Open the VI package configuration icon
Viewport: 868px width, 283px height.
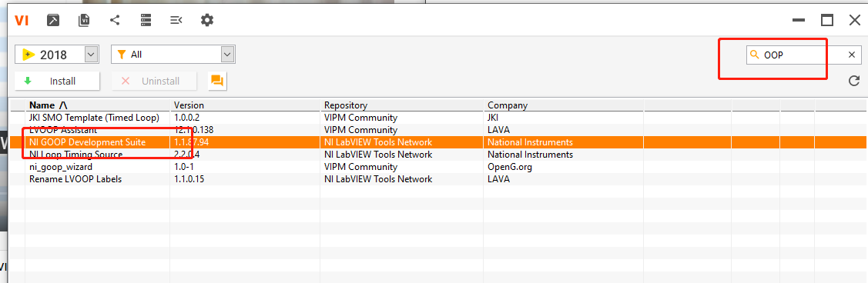(84, 21)
